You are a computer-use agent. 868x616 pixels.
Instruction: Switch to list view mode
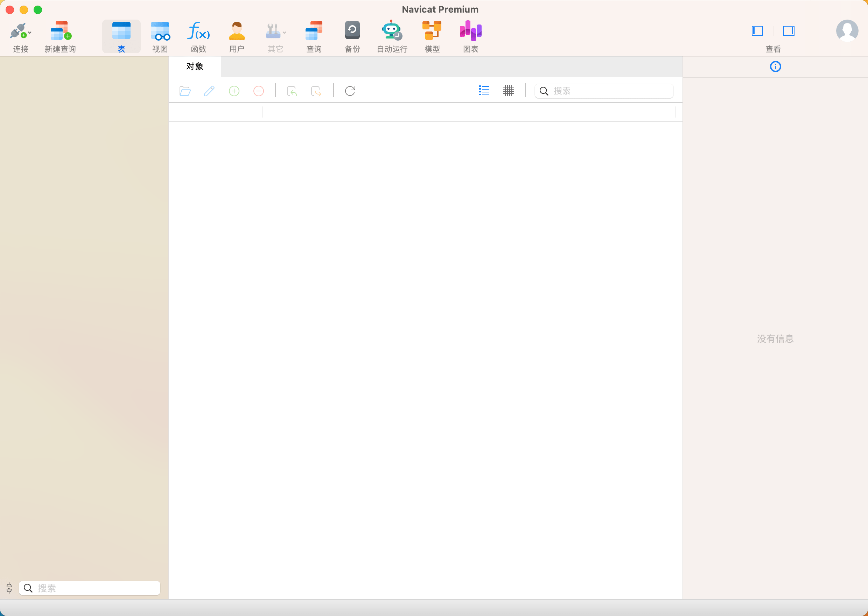[484, 90]
